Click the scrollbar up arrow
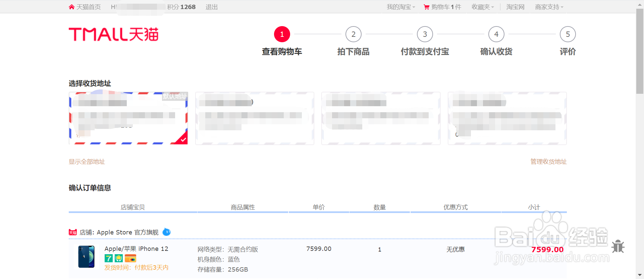This screenshot has width=644, height=279. coord(640,4)
